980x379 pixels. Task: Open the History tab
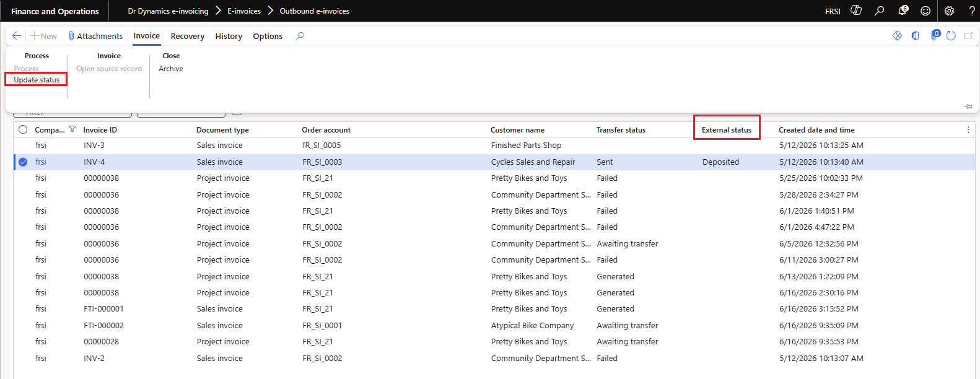click(229, 36)
